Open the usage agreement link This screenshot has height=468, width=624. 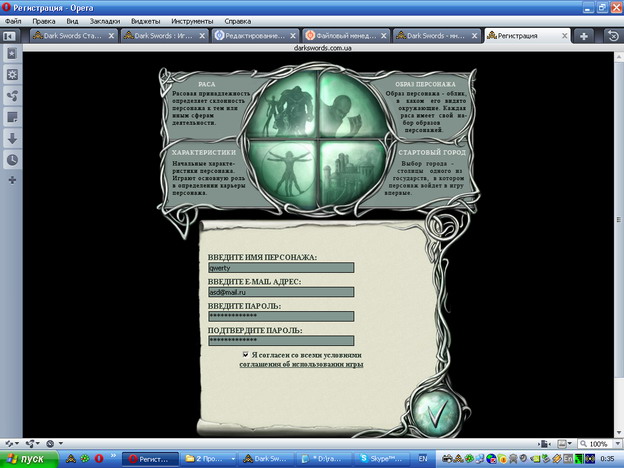pyautogui.click(x=301, y=364)
